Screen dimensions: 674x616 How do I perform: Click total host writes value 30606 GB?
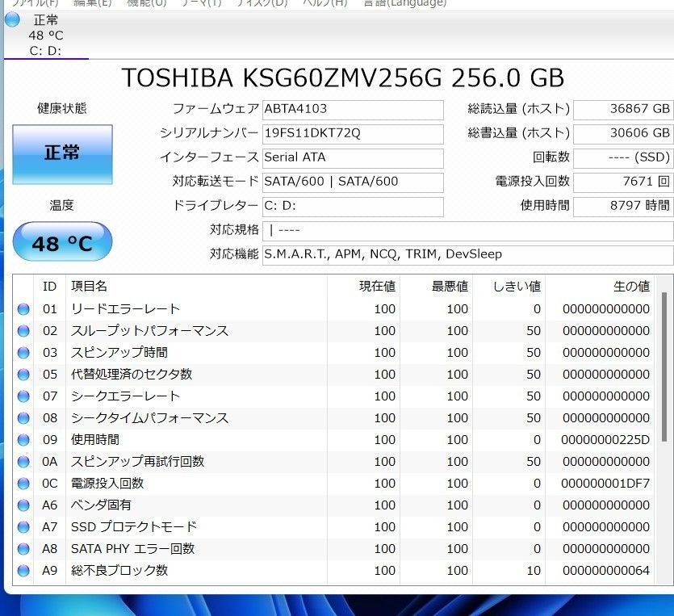click(x=623, y=134)
